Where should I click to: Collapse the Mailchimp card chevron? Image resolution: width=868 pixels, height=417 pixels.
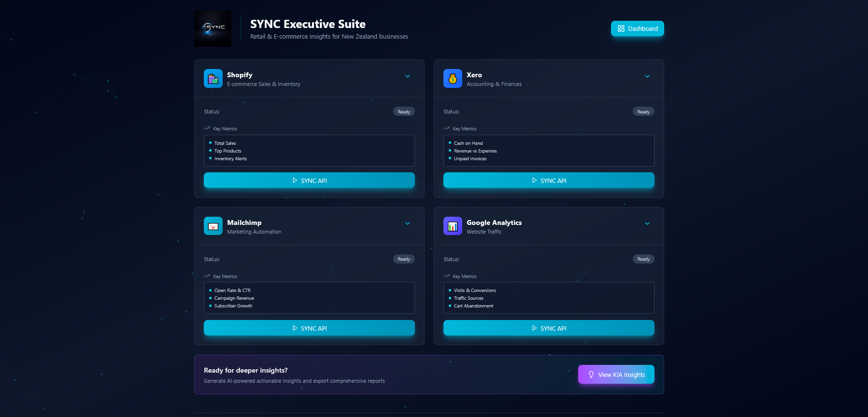pos(408,223)
